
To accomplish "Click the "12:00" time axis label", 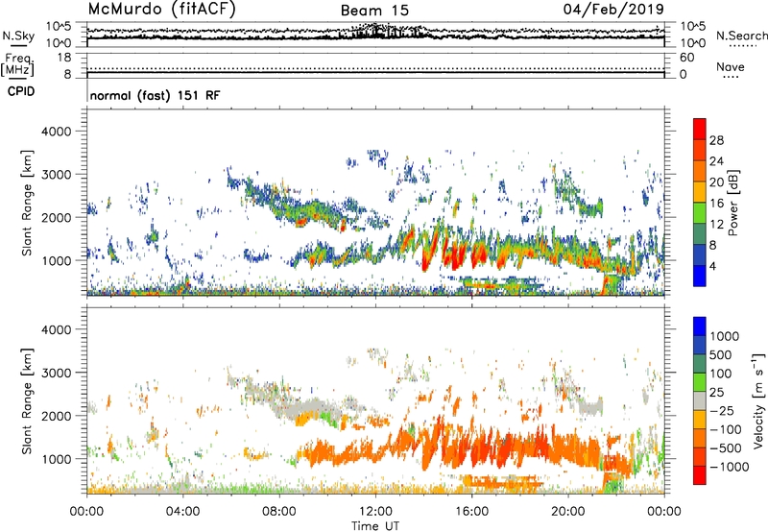I will pyautogui.click(x=375, y=512).
